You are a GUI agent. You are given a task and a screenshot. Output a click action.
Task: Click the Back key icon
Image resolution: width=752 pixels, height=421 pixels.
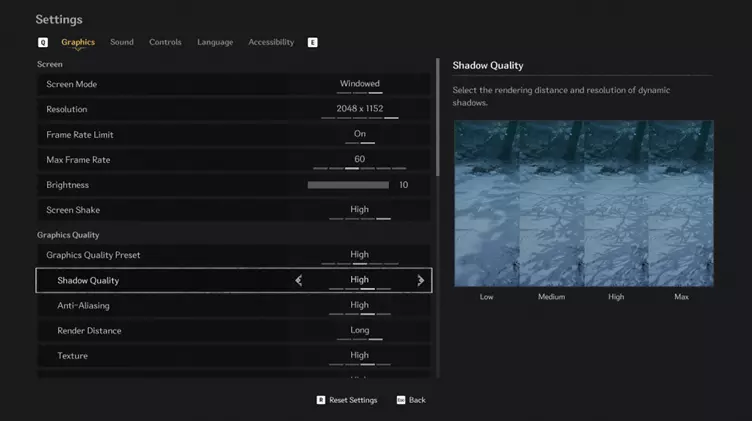pyautogui.click(x=401, y=400)
